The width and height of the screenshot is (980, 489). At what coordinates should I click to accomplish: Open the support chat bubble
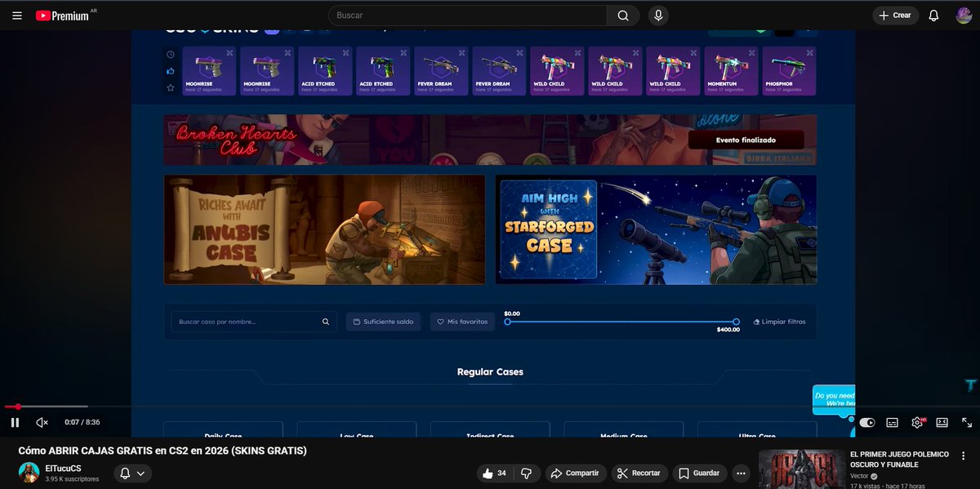coord(834,399)
